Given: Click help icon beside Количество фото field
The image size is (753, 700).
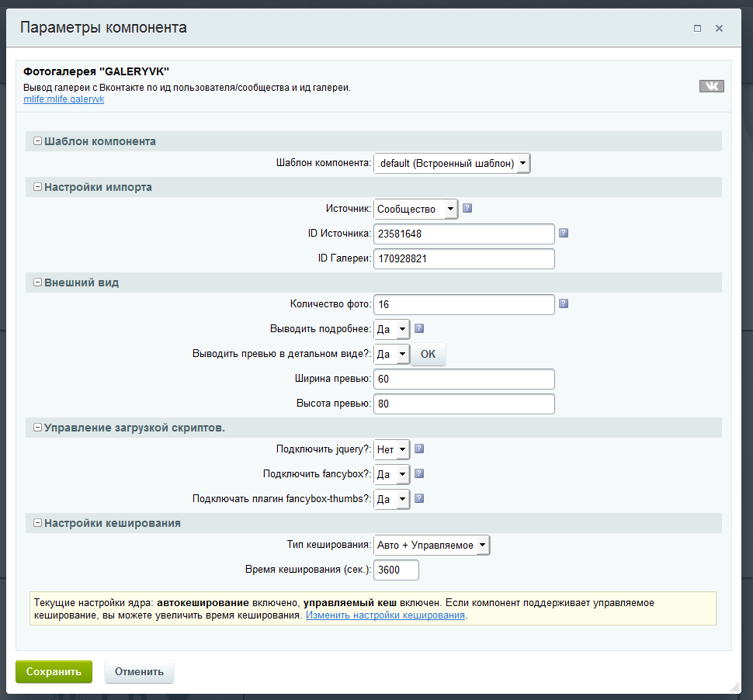Looking at the screenshot, I should pos(564,303).
